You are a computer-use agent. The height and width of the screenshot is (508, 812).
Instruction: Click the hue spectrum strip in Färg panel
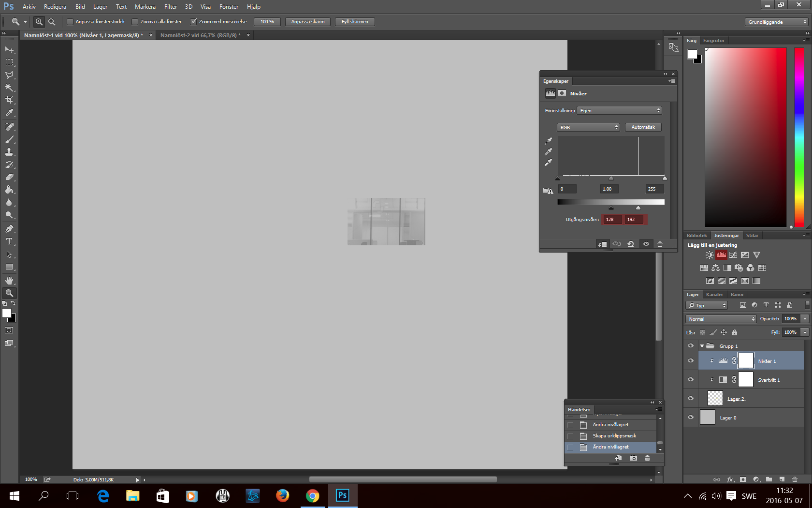point(799,137)
